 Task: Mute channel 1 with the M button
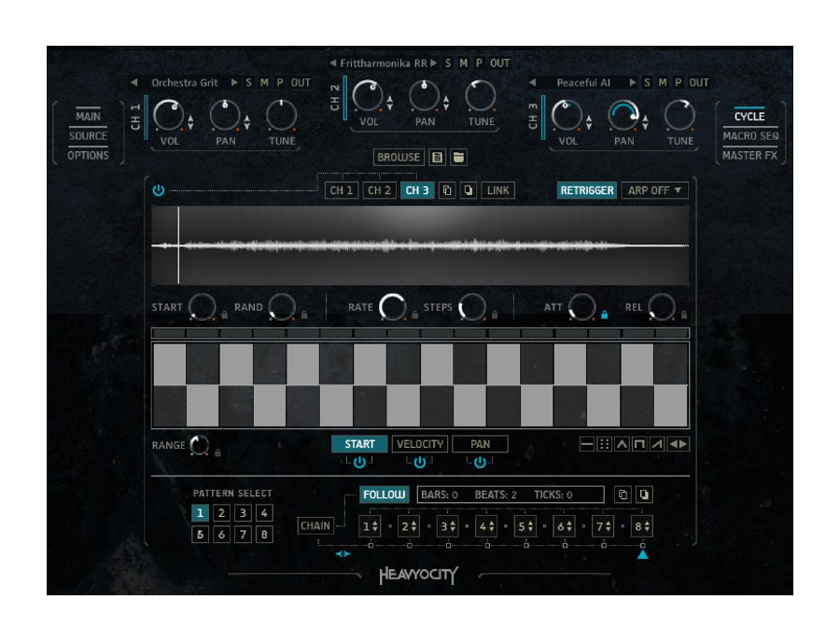[264, 83]
